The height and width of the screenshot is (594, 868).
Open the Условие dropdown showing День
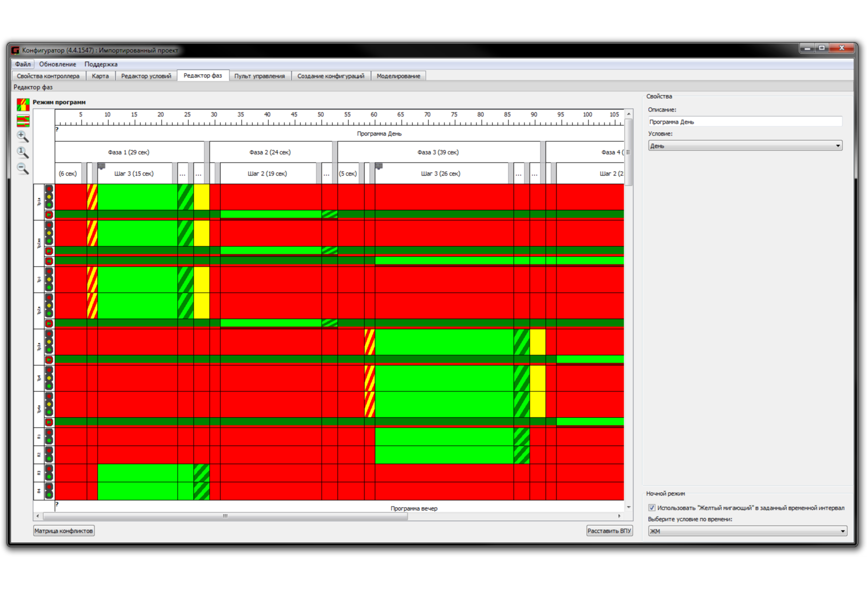(745, 146)
